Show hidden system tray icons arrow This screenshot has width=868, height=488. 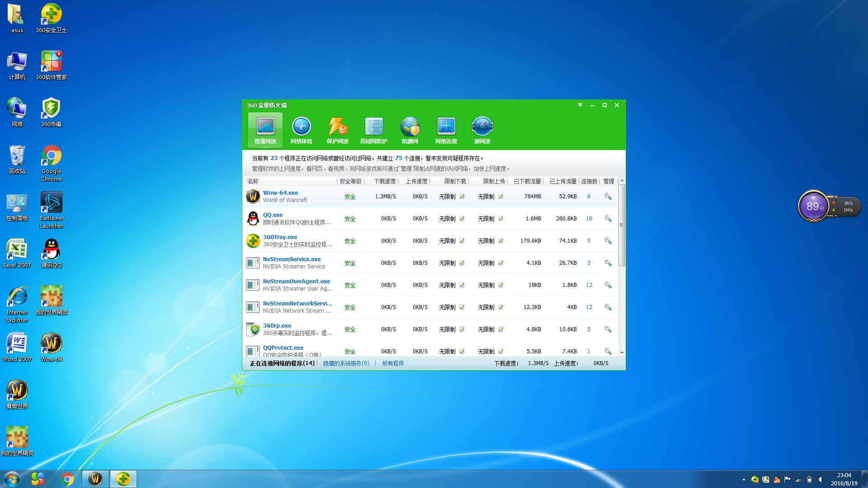(744, 479)
